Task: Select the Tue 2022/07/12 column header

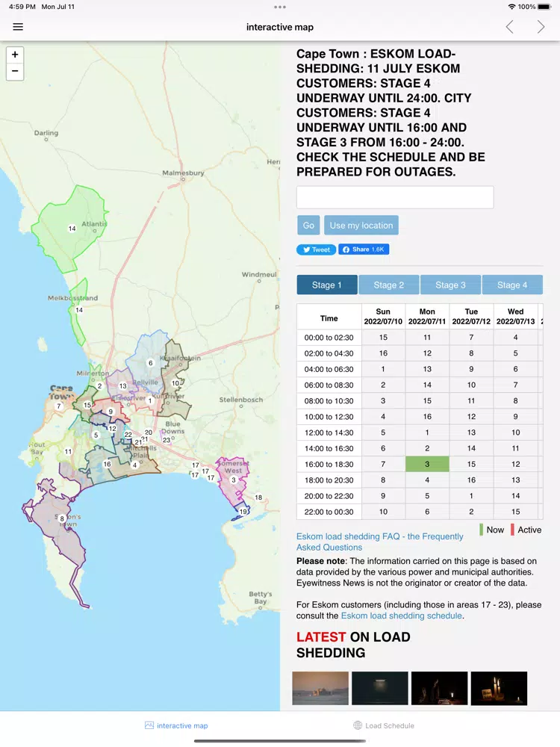Action: [x=471, y=316]
